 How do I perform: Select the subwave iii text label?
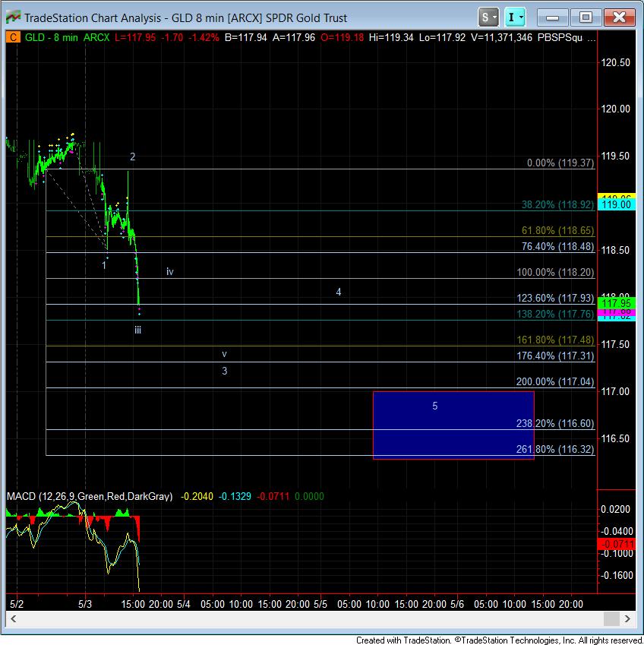pyautogui.click(x=137, y=330)
